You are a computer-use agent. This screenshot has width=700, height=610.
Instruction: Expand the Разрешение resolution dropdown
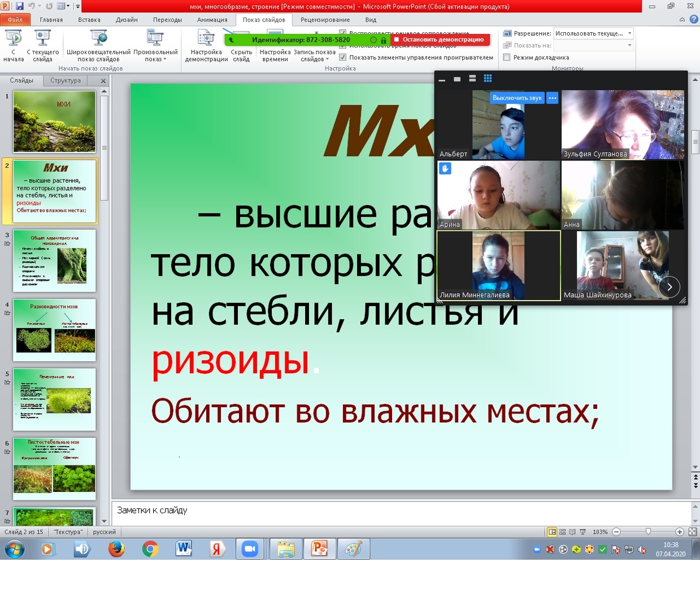629,33
